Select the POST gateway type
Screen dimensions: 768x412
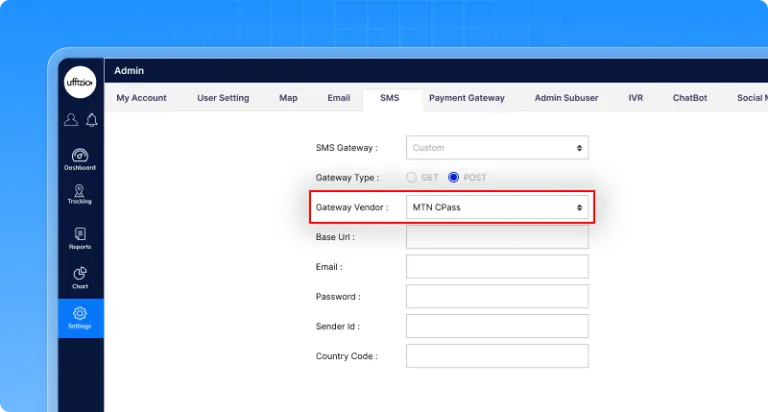point(454,177)
